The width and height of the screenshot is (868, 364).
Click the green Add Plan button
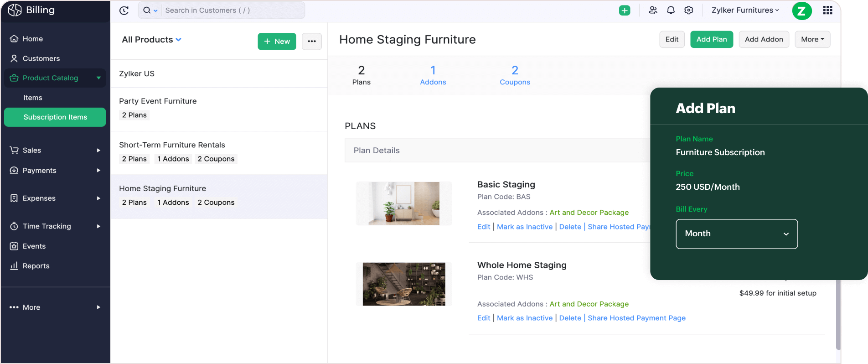pos(711,39)
